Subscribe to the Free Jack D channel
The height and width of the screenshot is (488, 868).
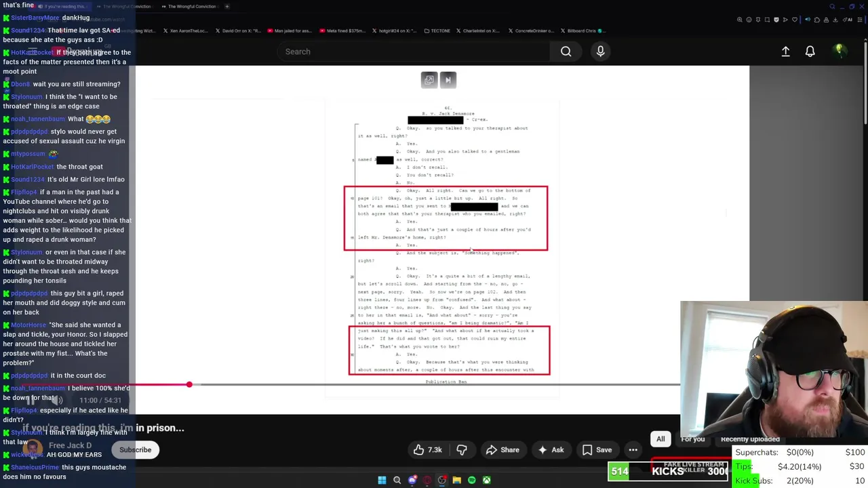[136, 450]
